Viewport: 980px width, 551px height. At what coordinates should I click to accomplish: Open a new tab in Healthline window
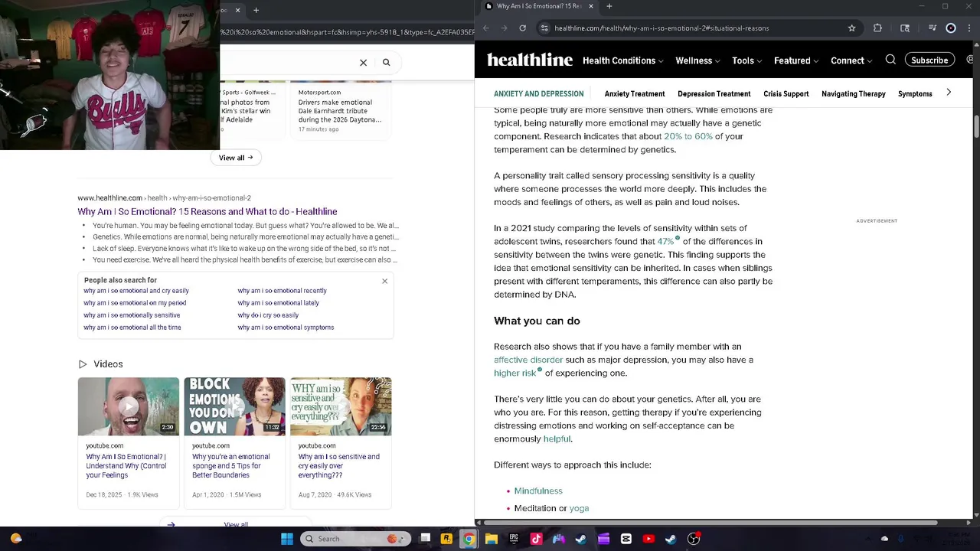coord(609,6)
